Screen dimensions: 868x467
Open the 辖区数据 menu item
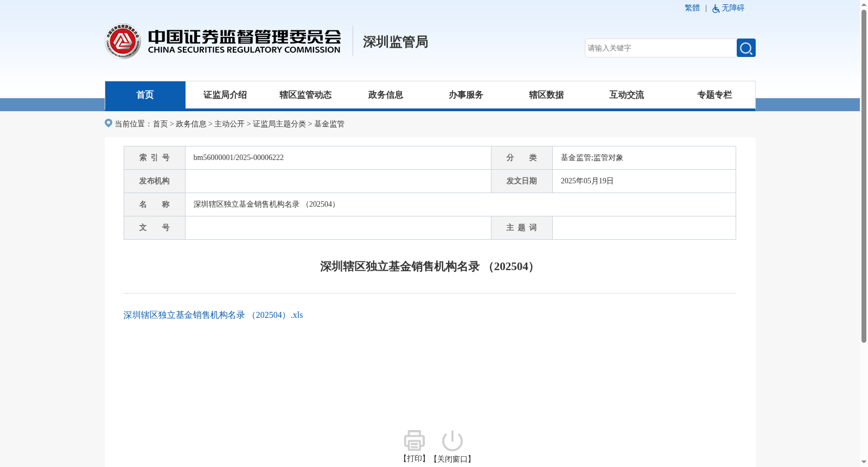click(x=546, y=95)
